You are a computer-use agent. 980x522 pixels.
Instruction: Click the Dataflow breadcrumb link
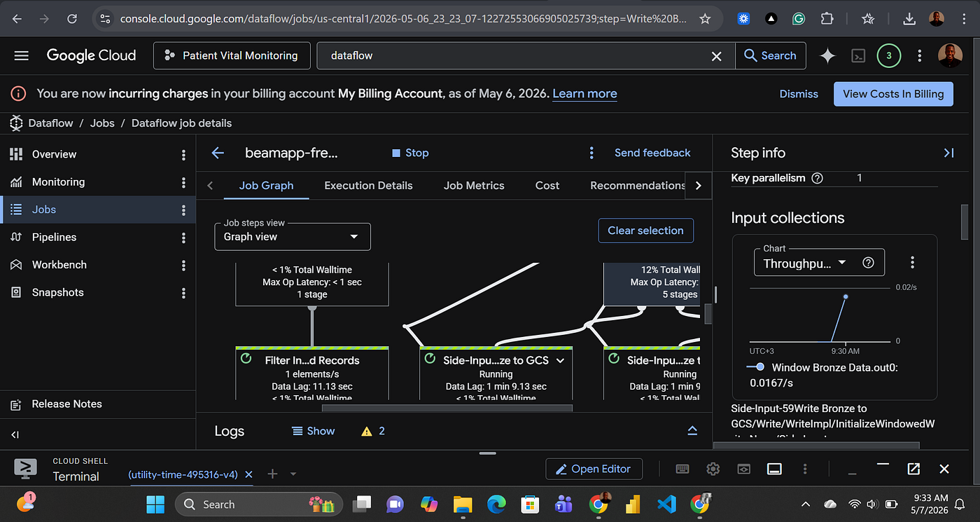pyautogui.click(x=50, y=123)
